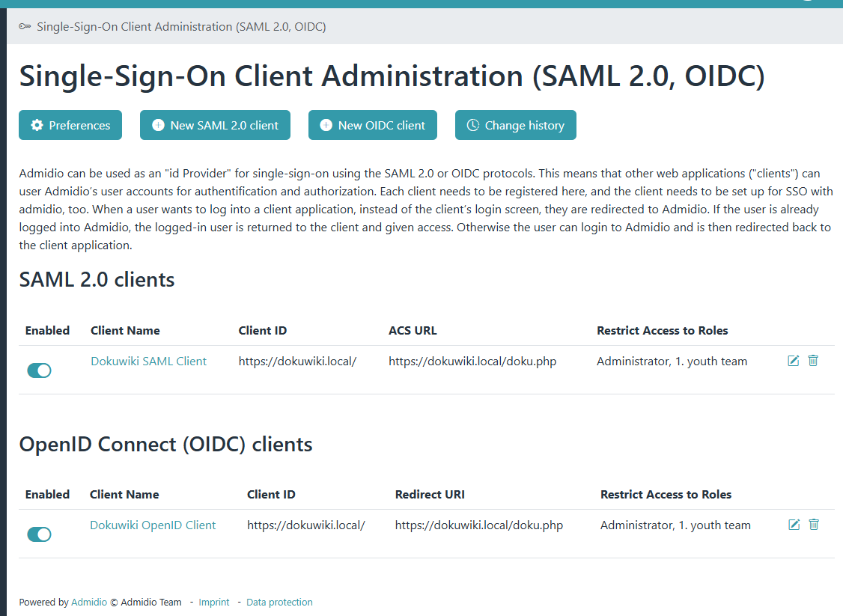Create a New OIDC client
843x616 pixels.
coord(373,126)
